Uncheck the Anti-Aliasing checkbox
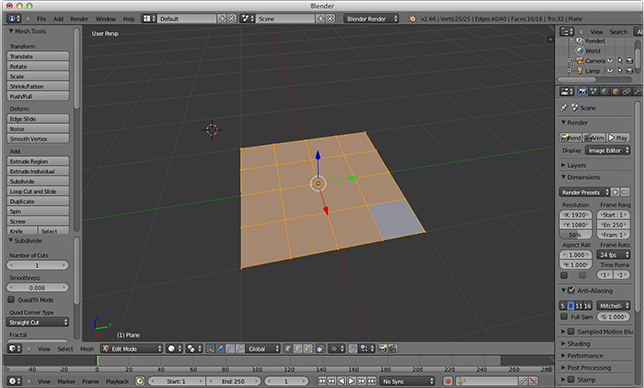The width and height of the screenshot is (644, 388). 571,290
